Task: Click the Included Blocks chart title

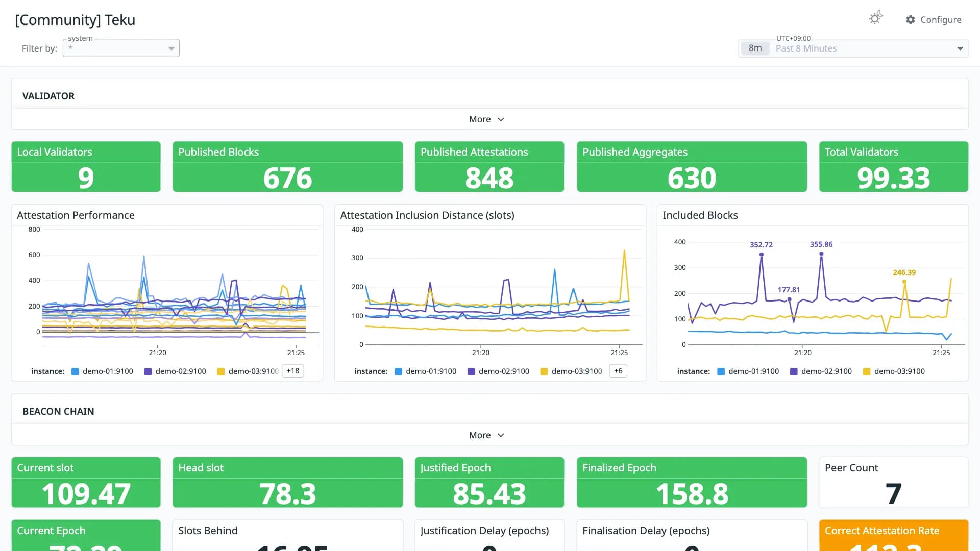Action: [x=700, y=215]
